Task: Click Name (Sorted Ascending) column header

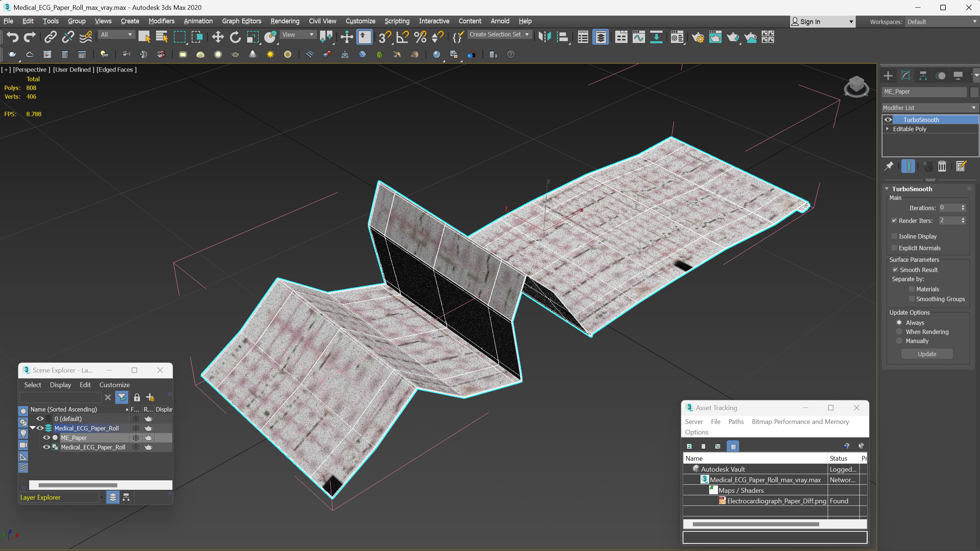Action: coord(79,409)
